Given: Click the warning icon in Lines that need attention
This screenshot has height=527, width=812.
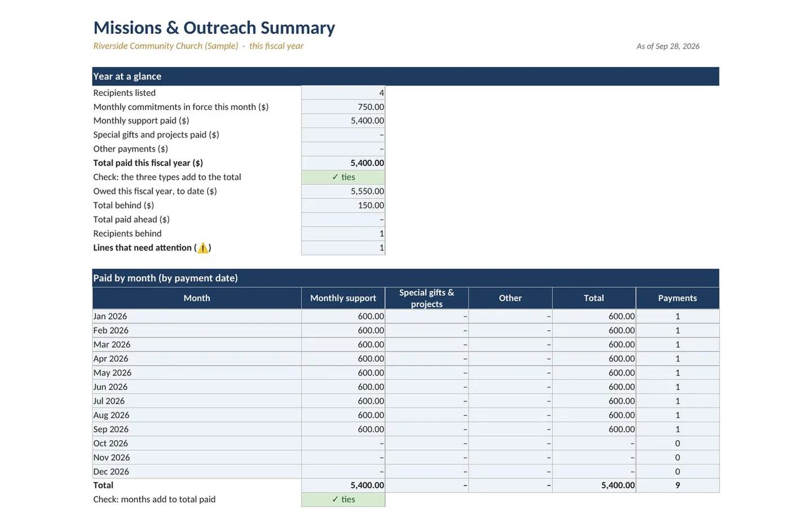Looking at the screenshot, I should click(x=203, y=247).
